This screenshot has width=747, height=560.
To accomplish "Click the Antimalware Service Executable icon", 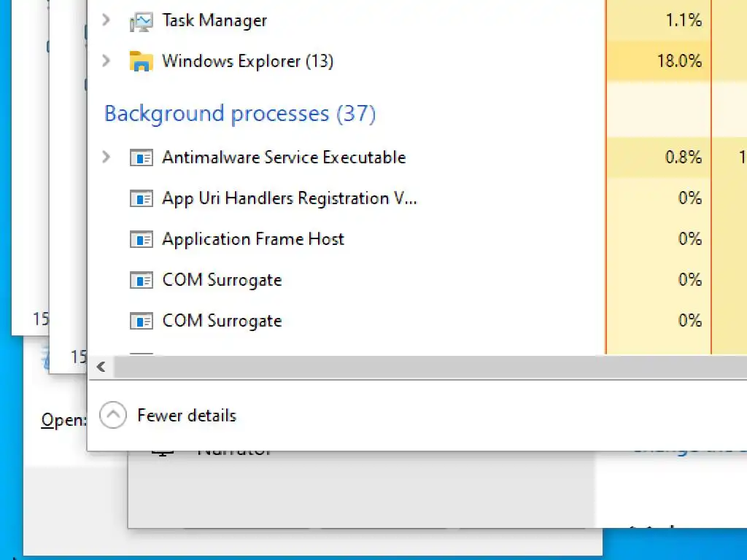I will (x=141, y=157).
